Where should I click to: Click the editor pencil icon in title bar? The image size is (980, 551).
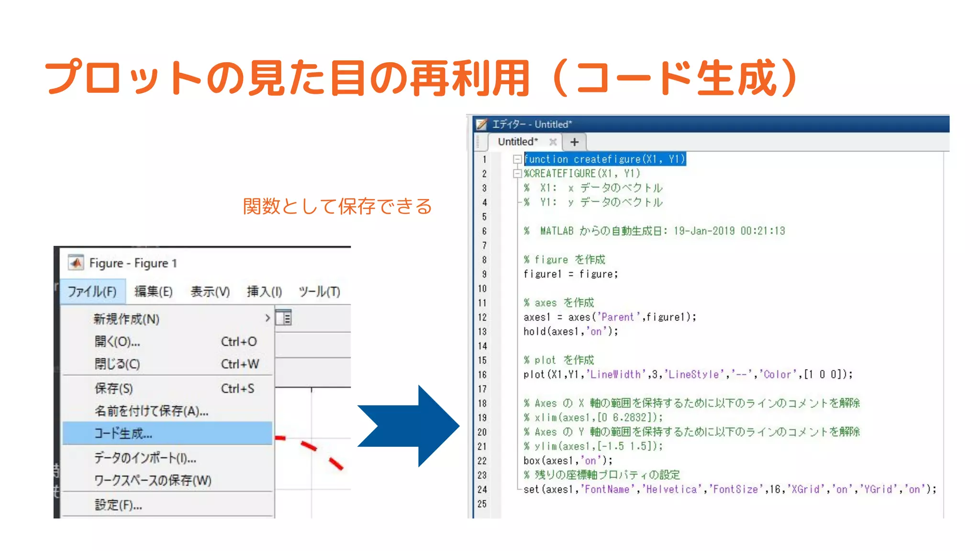[x=481, y=124]
